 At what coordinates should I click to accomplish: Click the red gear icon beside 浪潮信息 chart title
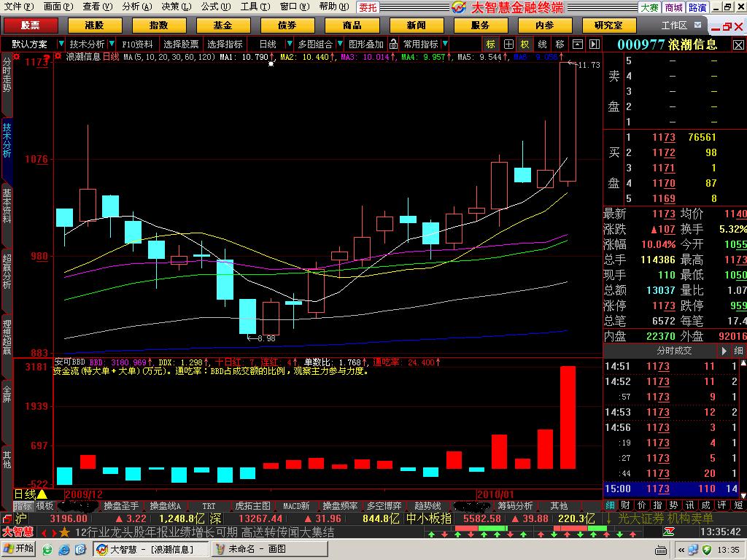point(58,56)
